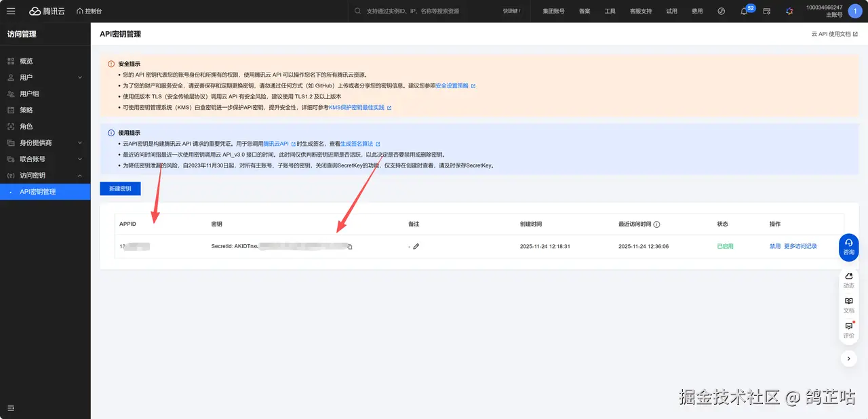868x419 pixels.
Task: Click the card icon beside the notifications bell
Action: [767, 11]
